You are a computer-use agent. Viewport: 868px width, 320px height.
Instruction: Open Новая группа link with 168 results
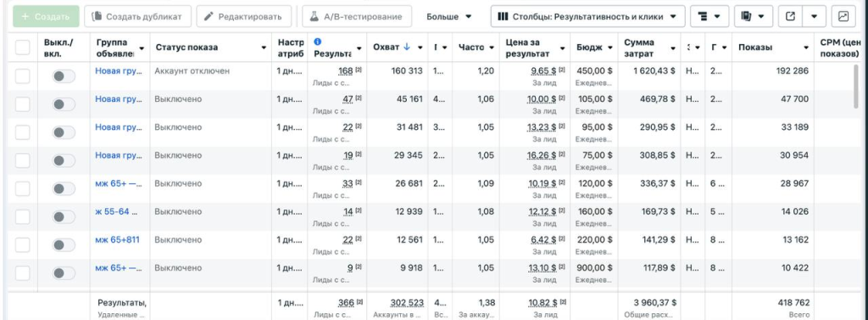point(119,71)
